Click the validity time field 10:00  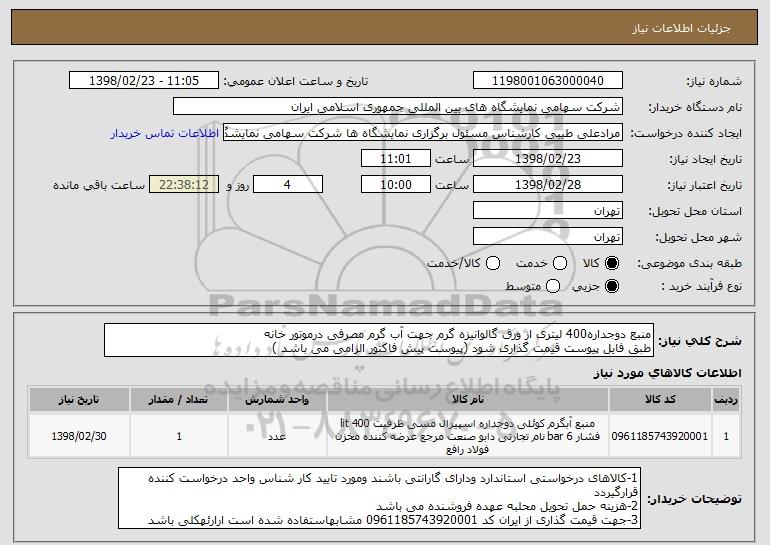click(396, 185)
